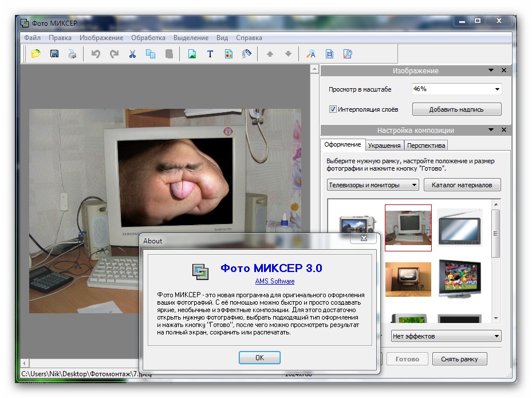The image size is (532, 398).
Task: Expand the 'Телевизоры и мониторы' category dropdown
Action: click(373, 185)
